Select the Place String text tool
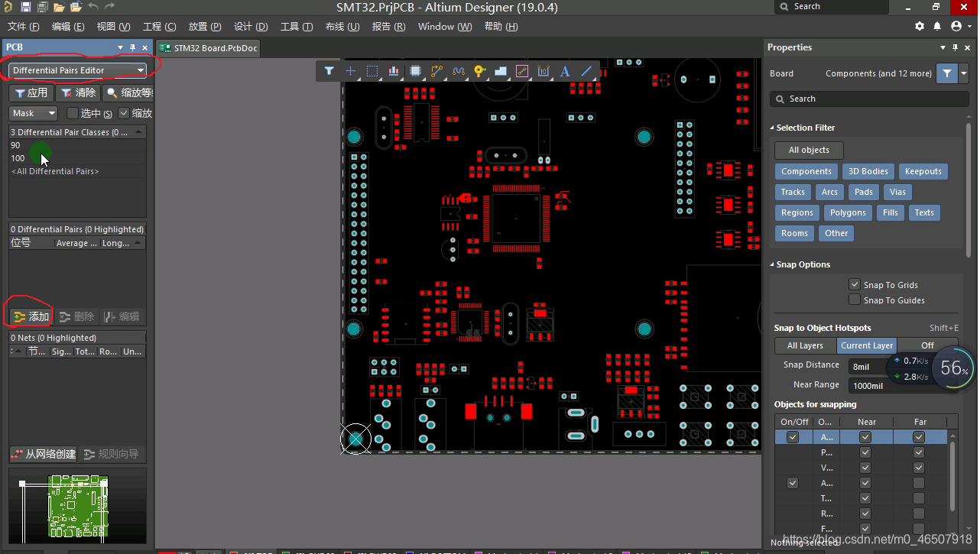The width and height of the screenshot is (980, 554). tap(565, 71)
